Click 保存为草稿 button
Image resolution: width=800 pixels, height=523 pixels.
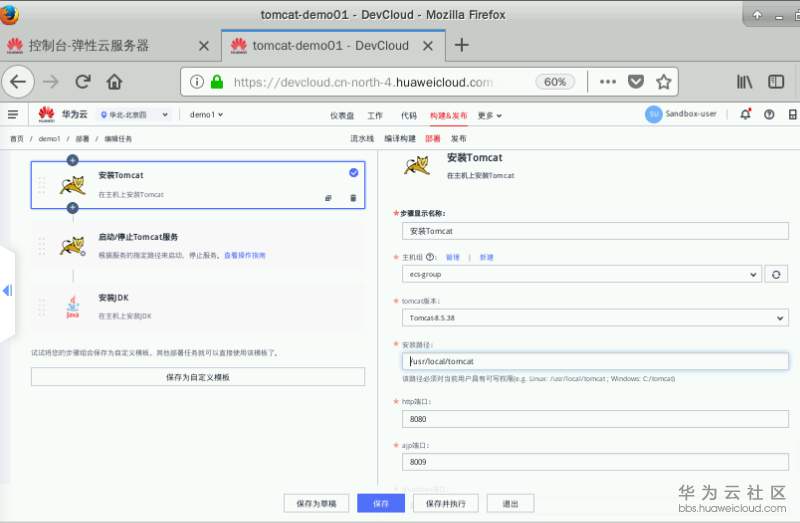coord(316,504)
